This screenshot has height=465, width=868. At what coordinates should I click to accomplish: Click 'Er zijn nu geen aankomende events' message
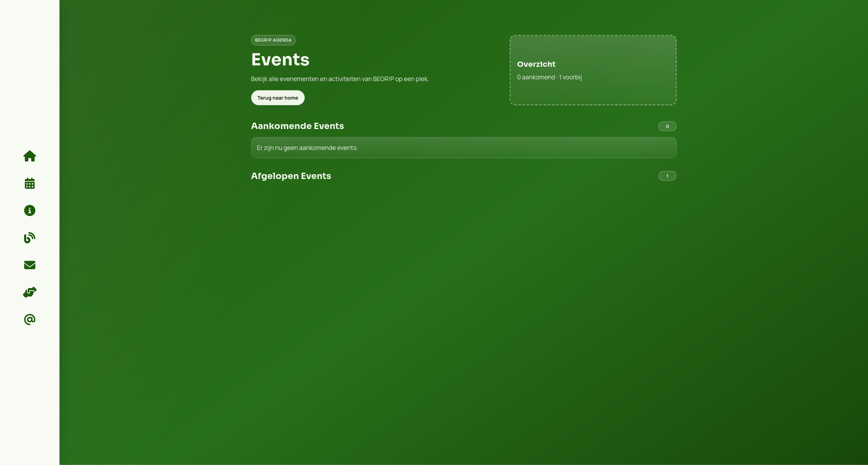click(464, 148)
